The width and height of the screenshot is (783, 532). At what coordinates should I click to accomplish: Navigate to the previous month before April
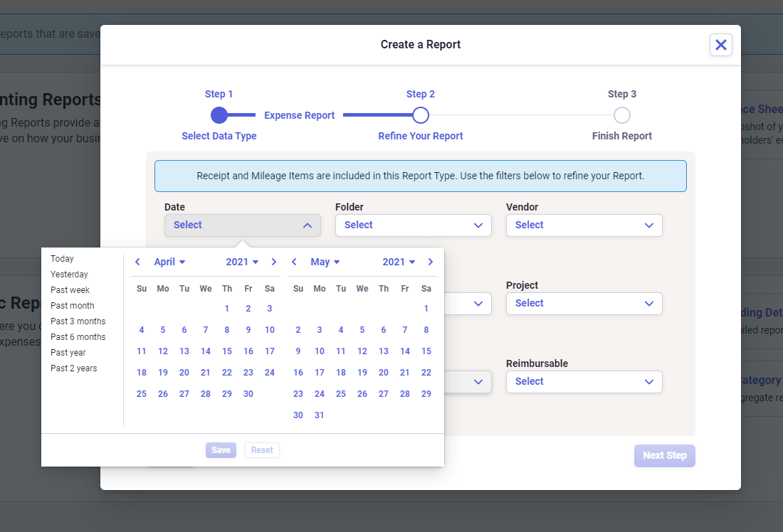pyautogui.click(x=137, y=262)
